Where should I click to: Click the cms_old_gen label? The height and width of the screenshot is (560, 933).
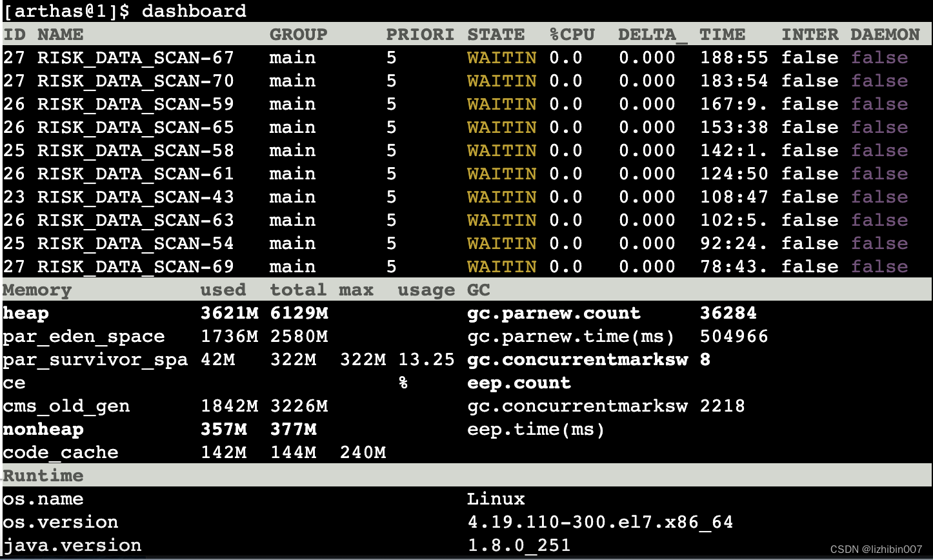pos(66,406)
